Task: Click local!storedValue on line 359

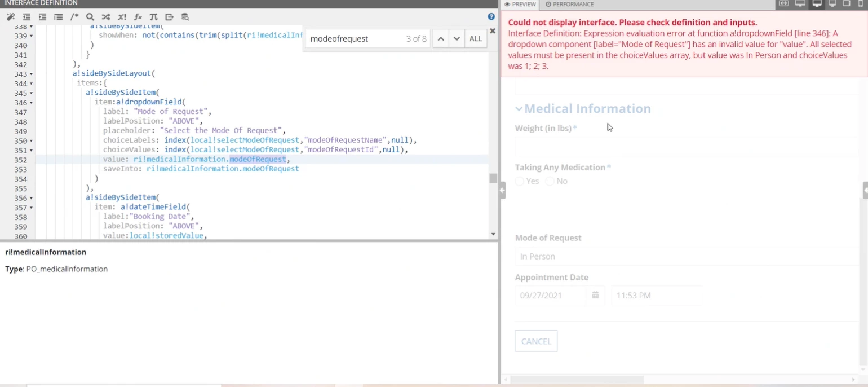Action: 166,235
